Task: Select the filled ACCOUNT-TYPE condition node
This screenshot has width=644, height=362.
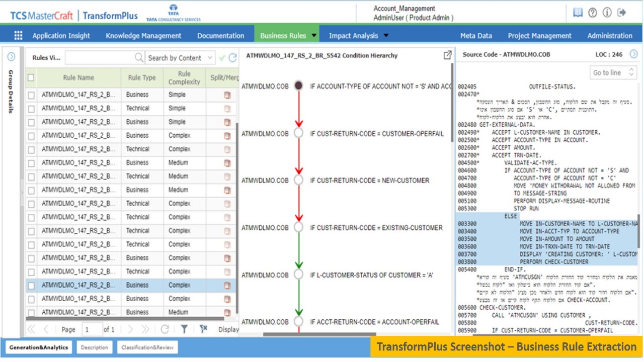Action: pyautogui.click(x=298, y=86)
